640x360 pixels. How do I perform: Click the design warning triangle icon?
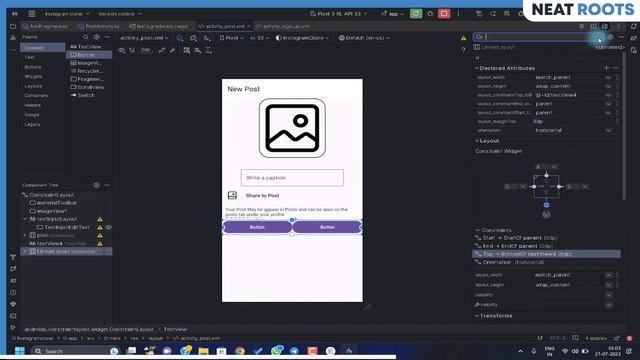[463, 38]
